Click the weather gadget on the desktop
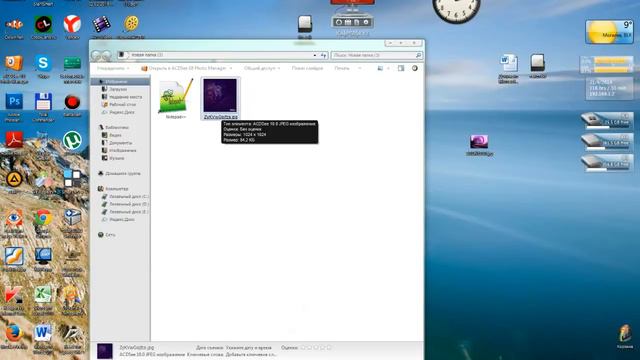This screenshot has height=360, width=640. click(x=609, y=31)
